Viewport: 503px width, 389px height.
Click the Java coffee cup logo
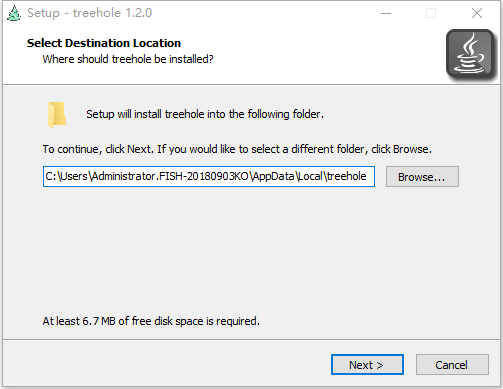coord(470,54)
